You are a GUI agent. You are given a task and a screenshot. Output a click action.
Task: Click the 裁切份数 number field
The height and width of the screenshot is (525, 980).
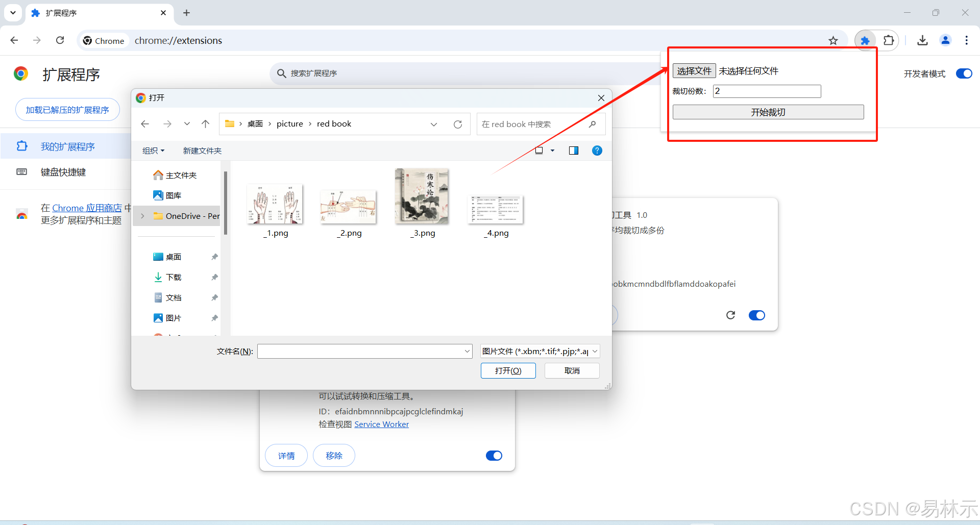click(767, 91)
